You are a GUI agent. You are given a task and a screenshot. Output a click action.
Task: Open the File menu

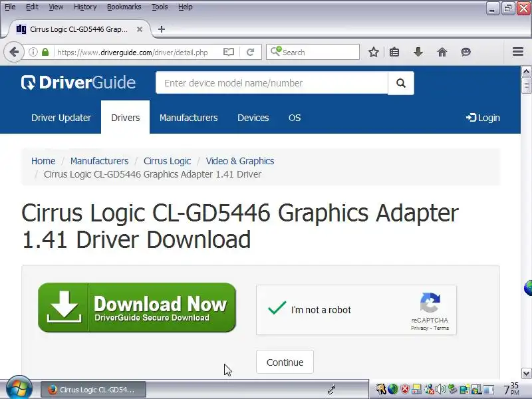tap(10, 7)
